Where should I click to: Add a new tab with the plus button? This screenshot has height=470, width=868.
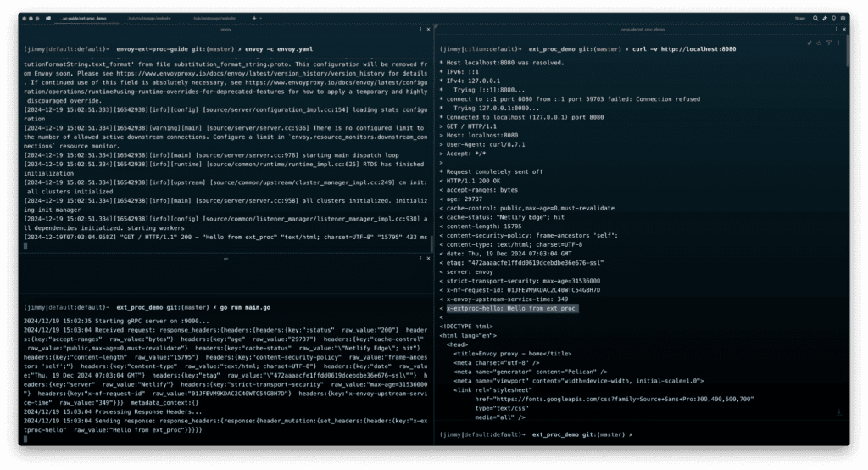[254, 17]
